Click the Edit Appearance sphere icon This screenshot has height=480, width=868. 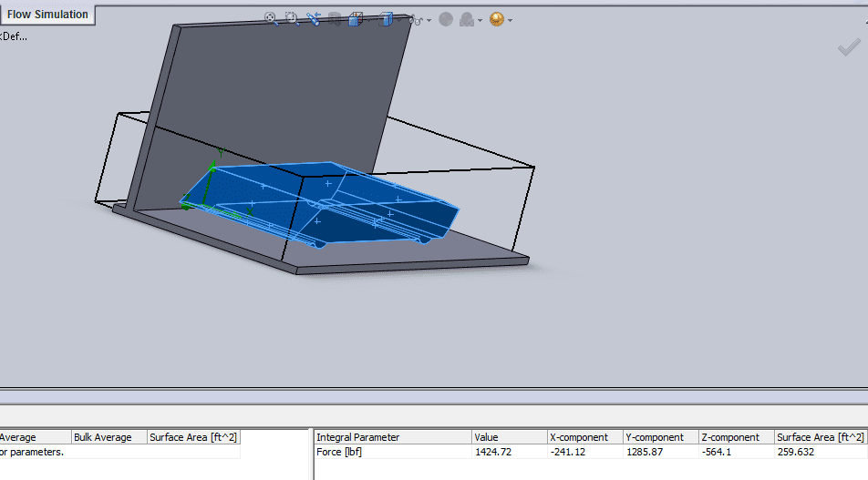446,19
